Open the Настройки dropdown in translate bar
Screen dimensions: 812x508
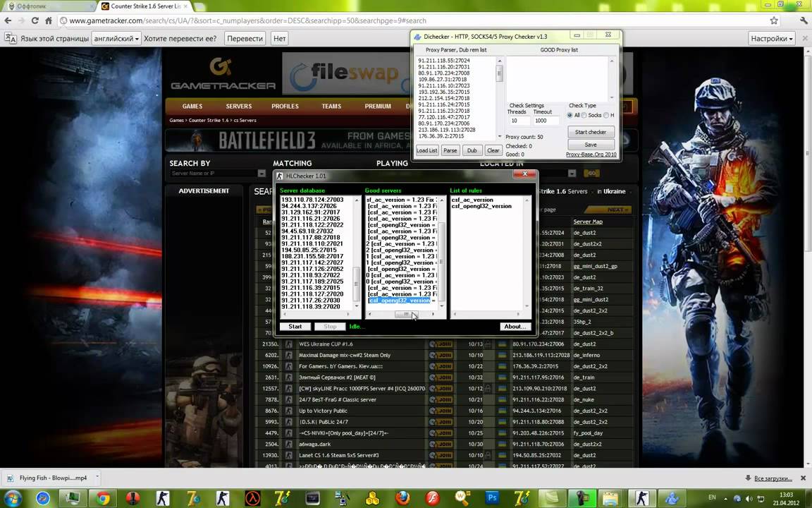point(772,38)
